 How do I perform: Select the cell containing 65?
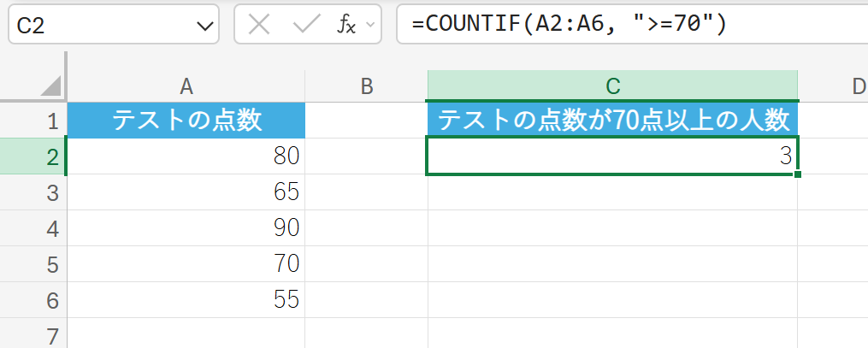click(x=186, y=192)
